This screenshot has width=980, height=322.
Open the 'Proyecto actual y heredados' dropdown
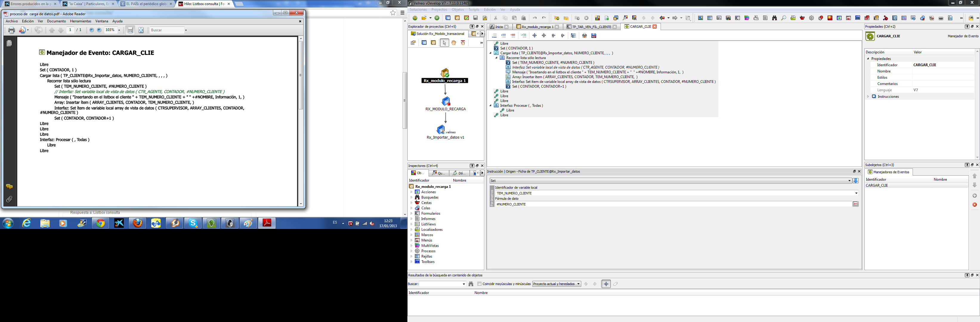[557, 284]
